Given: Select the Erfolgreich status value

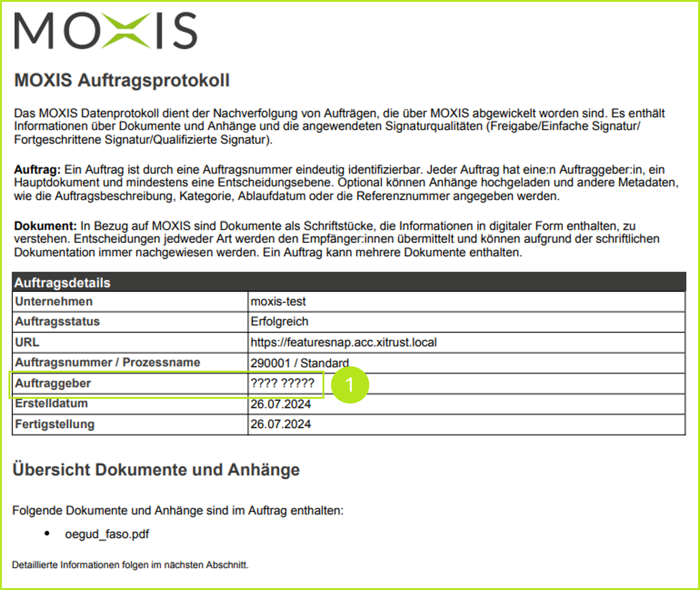Looking at the screenshot, I should click(x=279, y=321).
